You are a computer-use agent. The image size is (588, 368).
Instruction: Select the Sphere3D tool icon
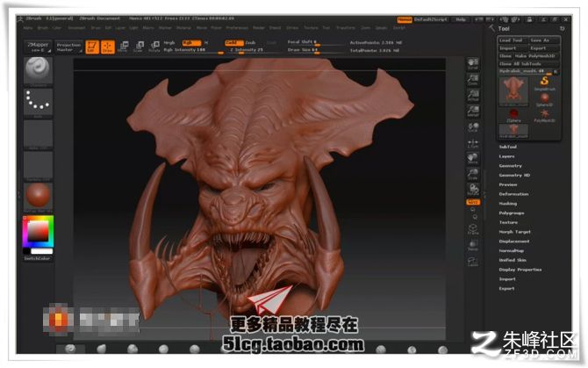544,99
